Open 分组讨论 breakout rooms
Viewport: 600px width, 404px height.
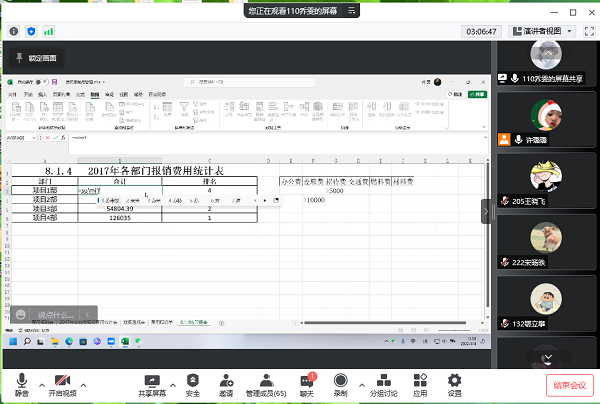(383, 382)
